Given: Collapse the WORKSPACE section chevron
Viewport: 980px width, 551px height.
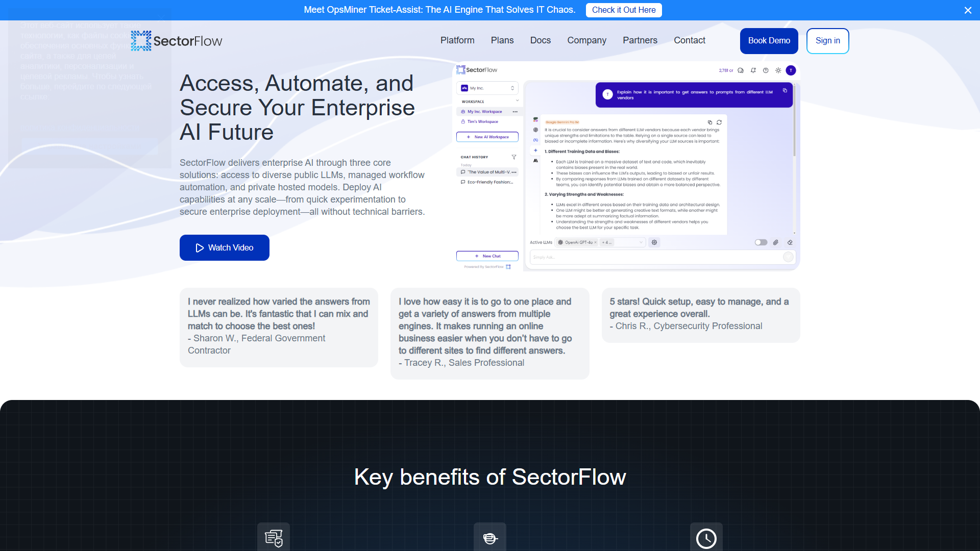Looking at the screenshot, I should 517,101.
